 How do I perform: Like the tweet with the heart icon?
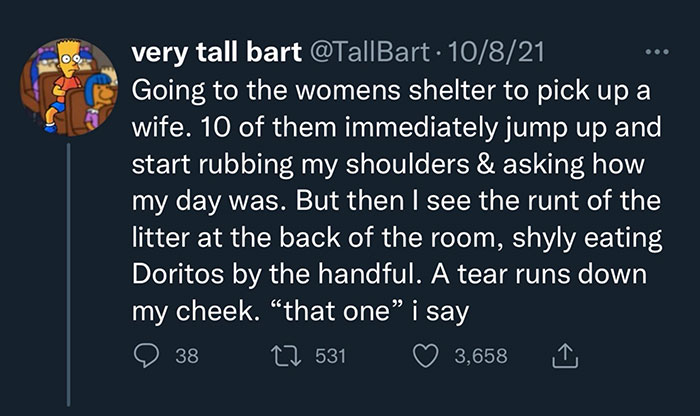425,356
